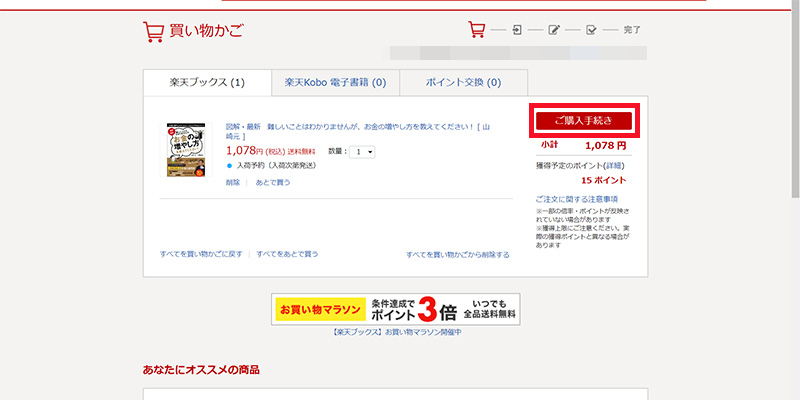
Task: Click the checkmark confirmation step icon
Action: (x=592, y=30)
